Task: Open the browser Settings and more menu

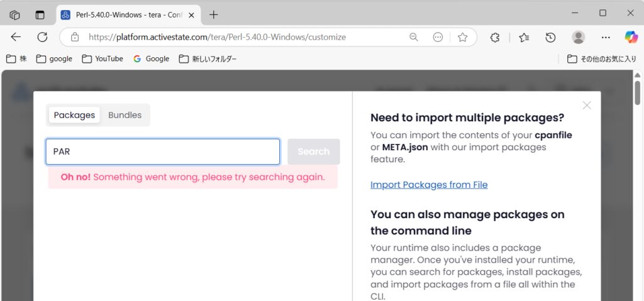Action: (x=606, y=37)
